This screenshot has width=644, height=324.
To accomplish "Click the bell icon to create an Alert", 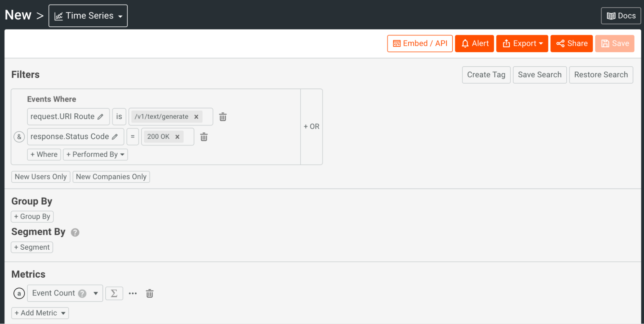I will click(x=465, y=43).
